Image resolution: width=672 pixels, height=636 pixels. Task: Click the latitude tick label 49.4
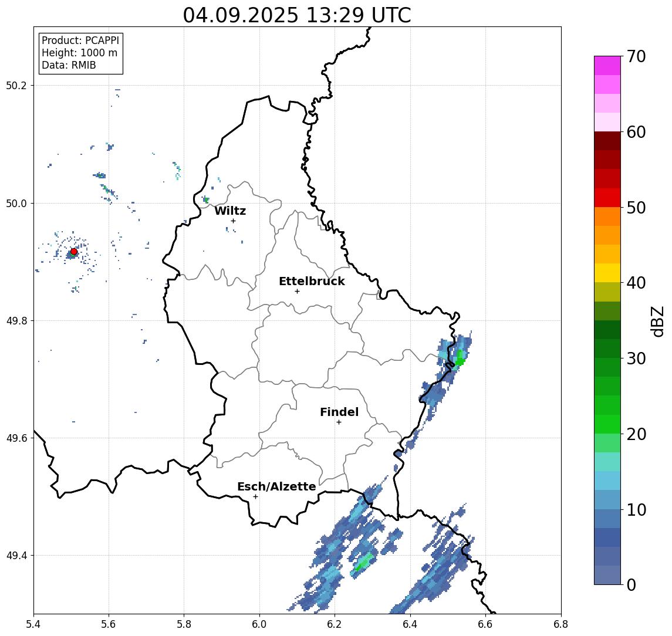16,556
